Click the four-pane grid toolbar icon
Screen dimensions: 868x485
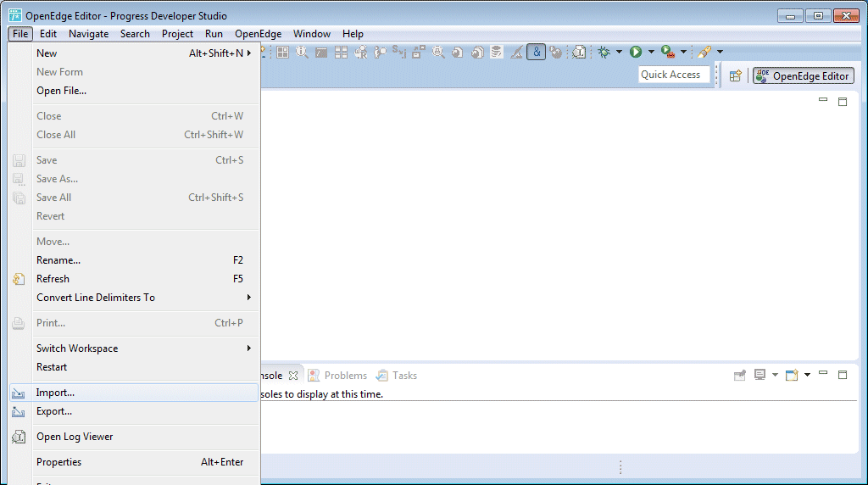(283, 53)
